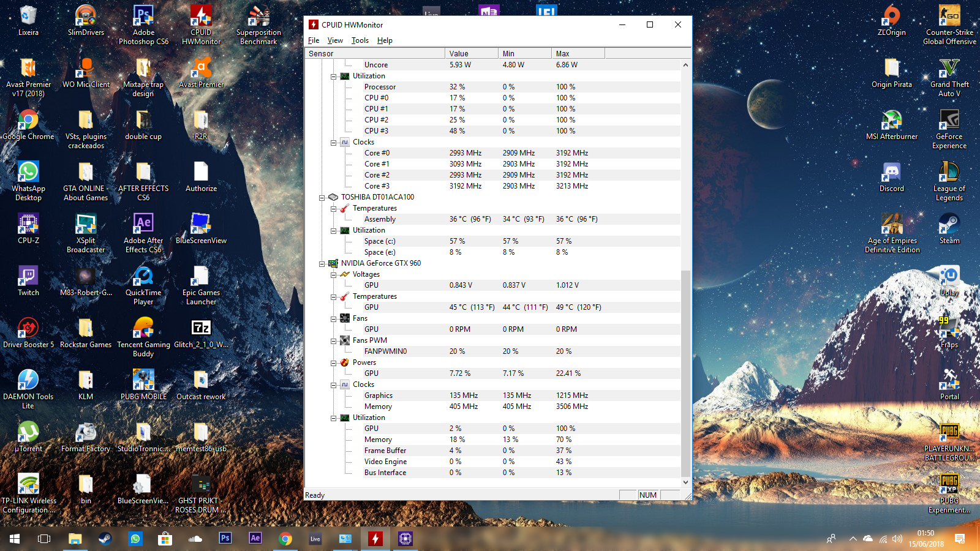980x551 pixels.
Task: Open DAEMON Tools Lite icon
Action: [28, 389]
